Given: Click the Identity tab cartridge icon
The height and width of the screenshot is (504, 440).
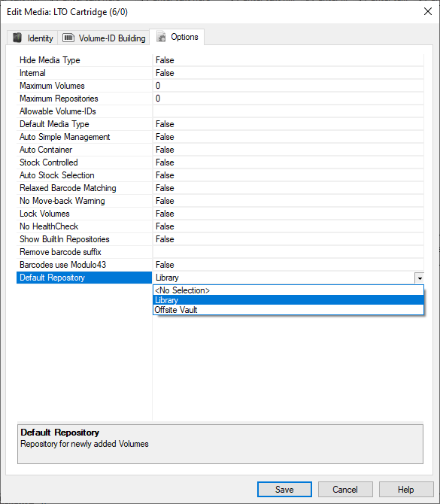Looking at the screenshot, I should tap(17, 38).
